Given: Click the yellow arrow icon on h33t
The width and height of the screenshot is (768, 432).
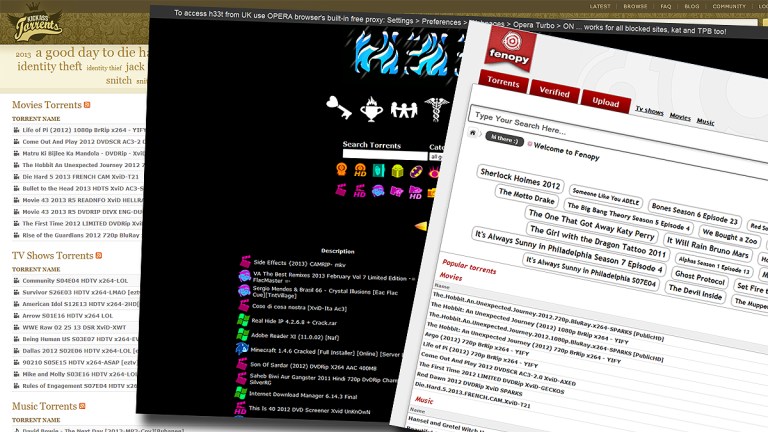Looking at the screenshot, I should coord(421,226).
